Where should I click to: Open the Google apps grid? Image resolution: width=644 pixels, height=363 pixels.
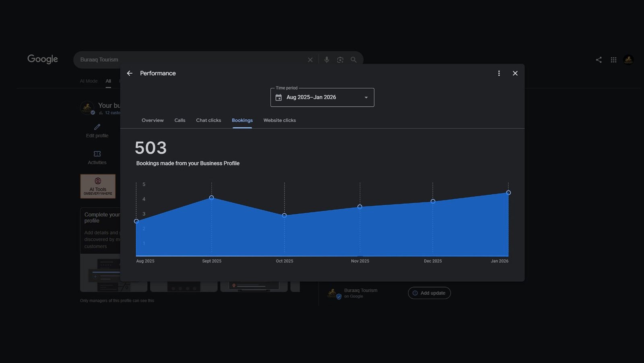click(613, 60)
